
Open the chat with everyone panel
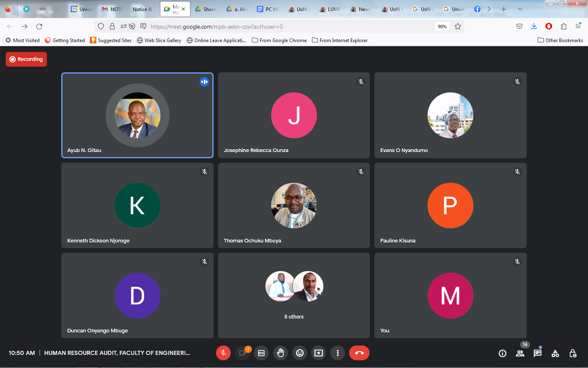(537, 353)
